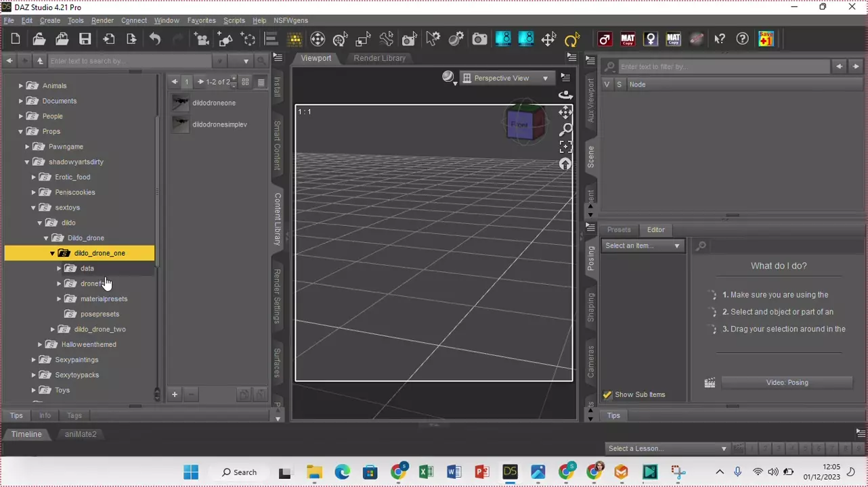The width and height of the screenshot is (868, 487).
Task: Open the Select a Lesson combo box
Action: [x=667, y=448]
